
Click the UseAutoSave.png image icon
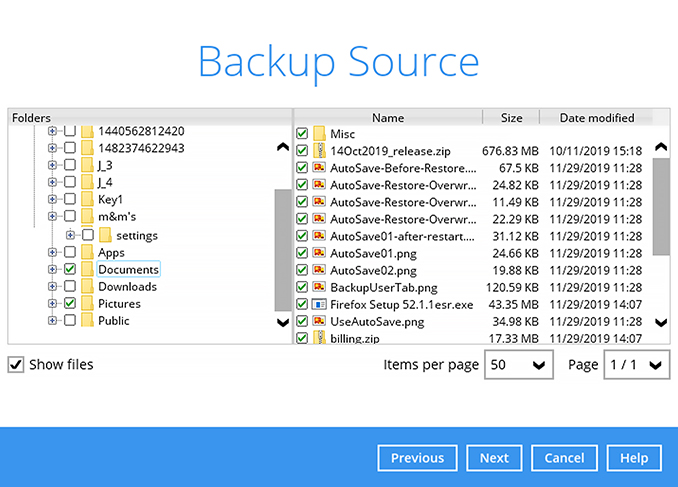click(x=319, y=321)
